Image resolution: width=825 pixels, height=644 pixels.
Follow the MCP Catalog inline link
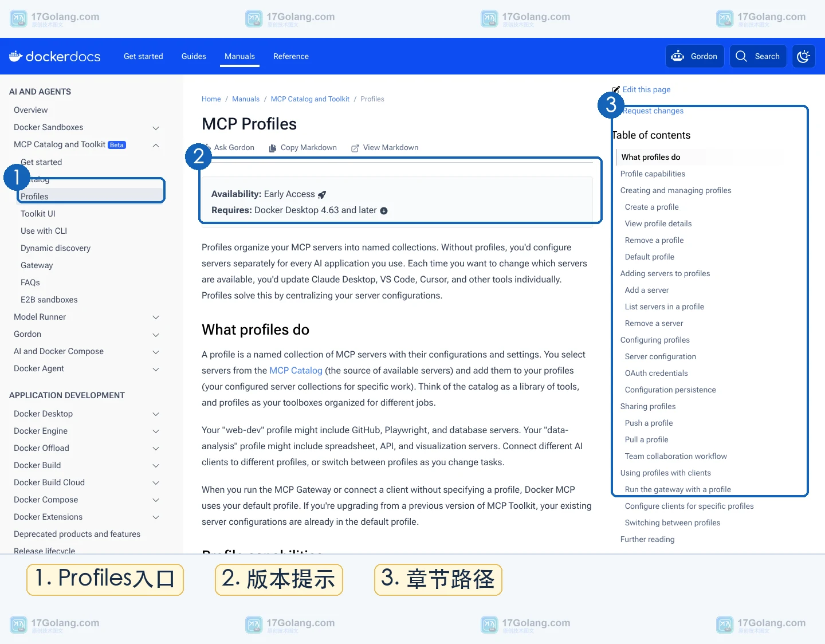coord(296,371)
